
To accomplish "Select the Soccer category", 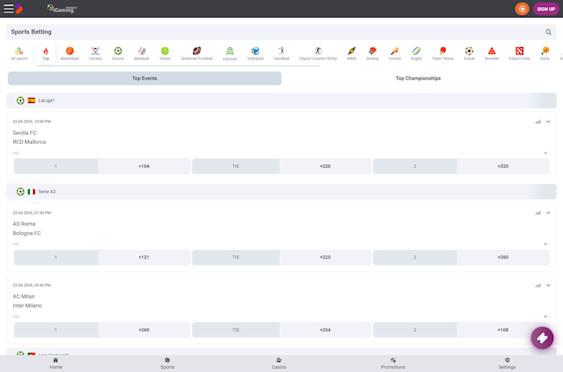I will click(118, 54).
